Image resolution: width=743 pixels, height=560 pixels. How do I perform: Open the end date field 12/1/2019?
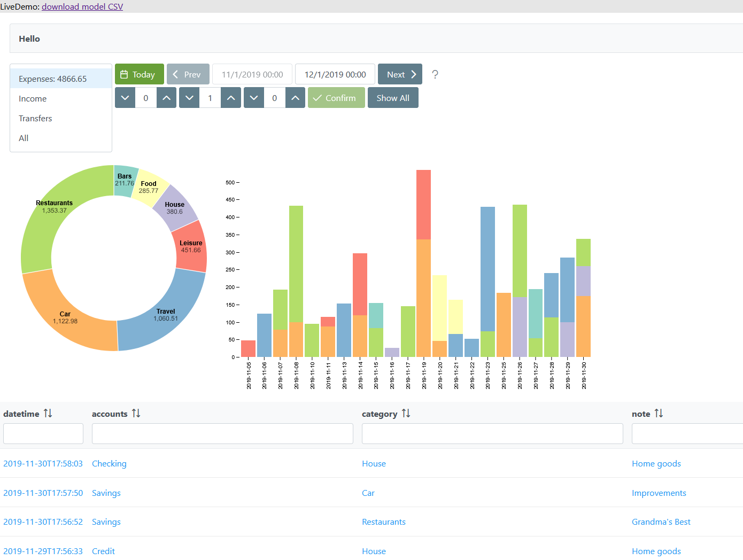point(335,74)
